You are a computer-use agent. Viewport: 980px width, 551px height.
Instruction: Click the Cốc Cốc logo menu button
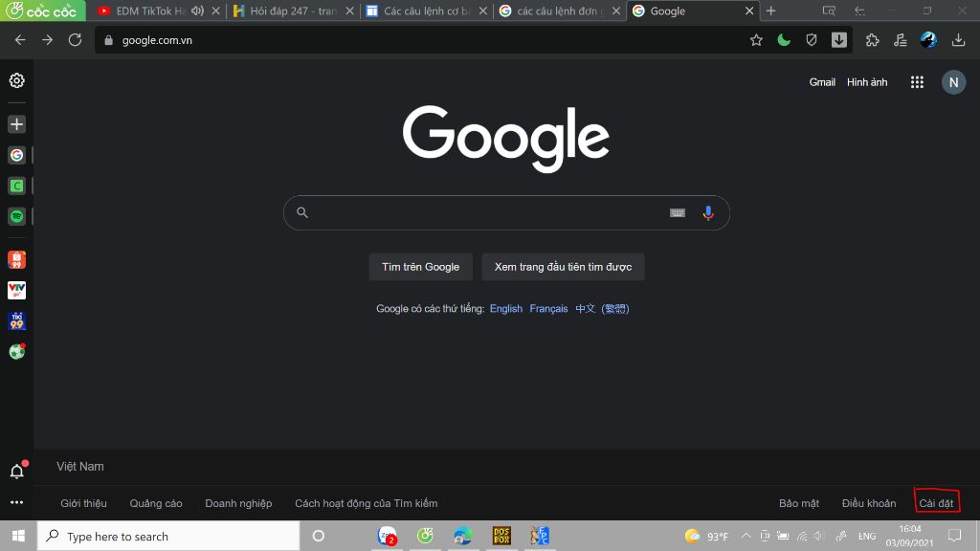[x=42, y=11]
